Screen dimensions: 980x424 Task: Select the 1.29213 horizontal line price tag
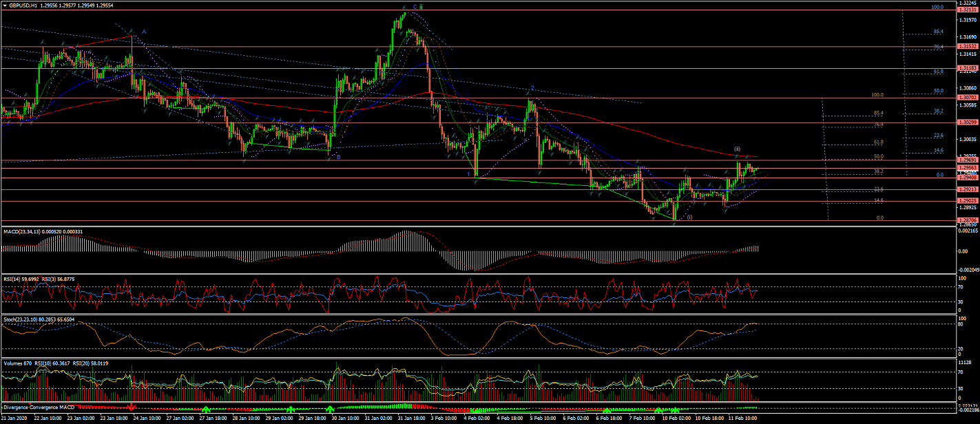tap(968, 189)
